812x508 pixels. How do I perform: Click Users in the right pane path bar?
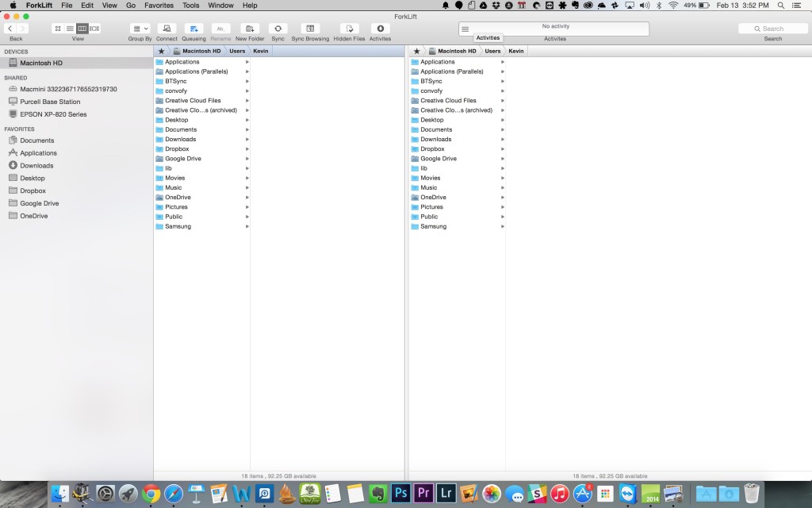point(492,51)
